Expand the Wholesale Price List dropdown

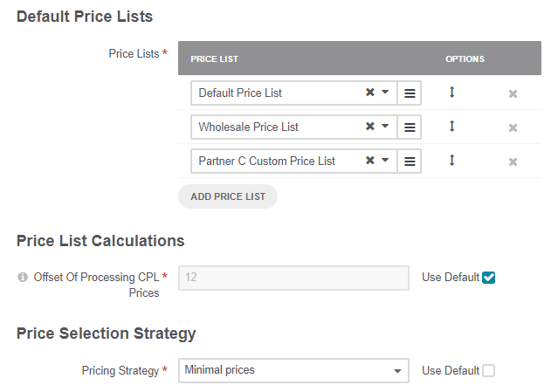coord(385,127)
